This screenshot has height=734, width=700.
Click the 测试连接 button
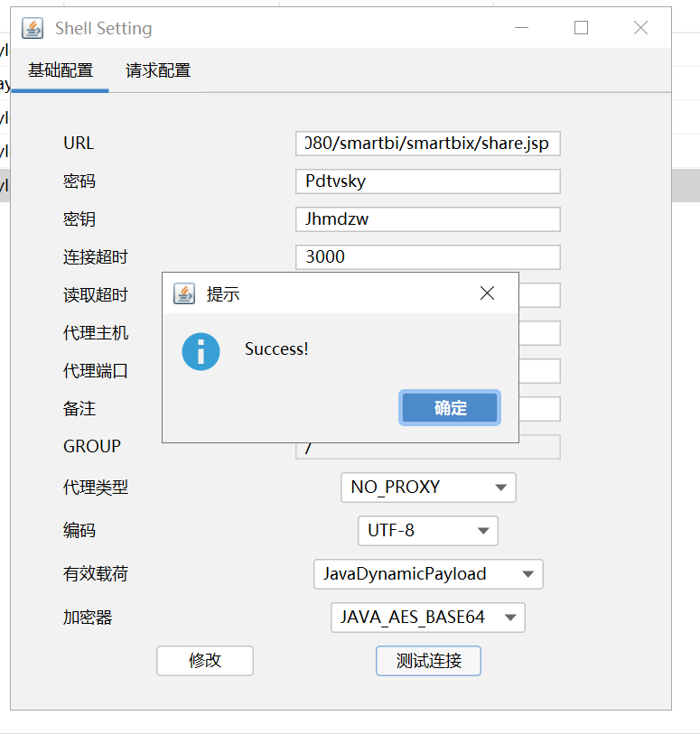428,661
